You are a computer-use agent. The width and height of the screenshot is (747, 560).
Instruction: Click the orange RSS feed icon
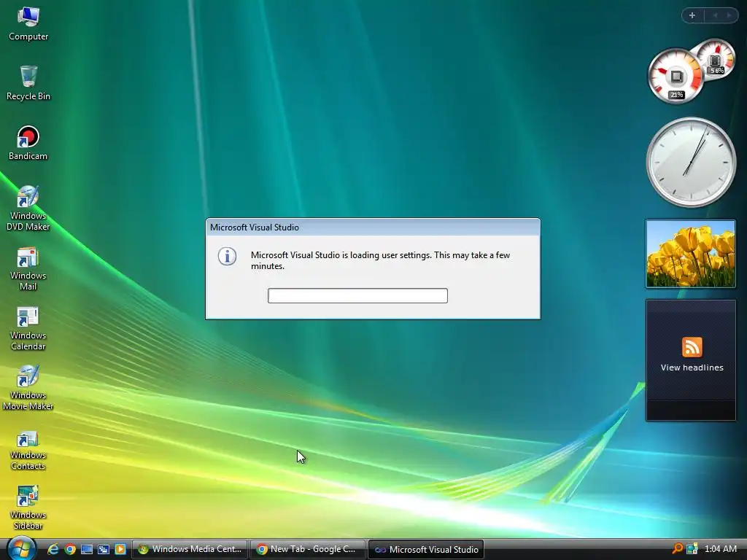(692, 346)
